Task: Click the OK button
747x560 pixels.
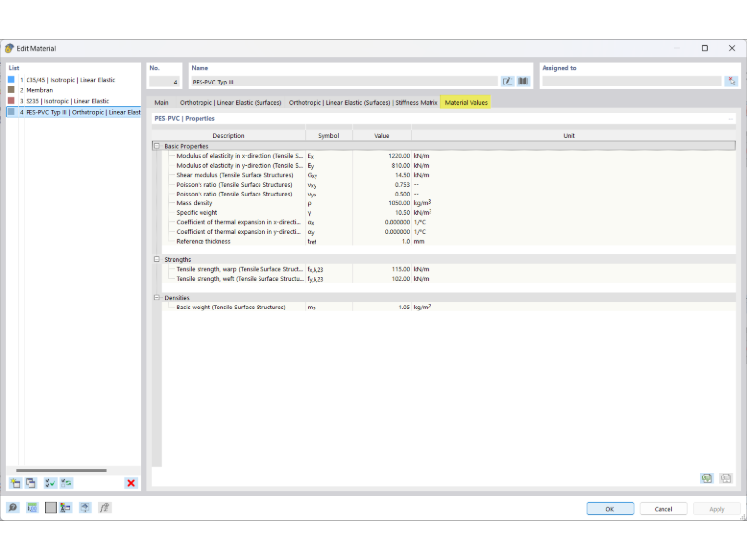Action: click(609, 509)
